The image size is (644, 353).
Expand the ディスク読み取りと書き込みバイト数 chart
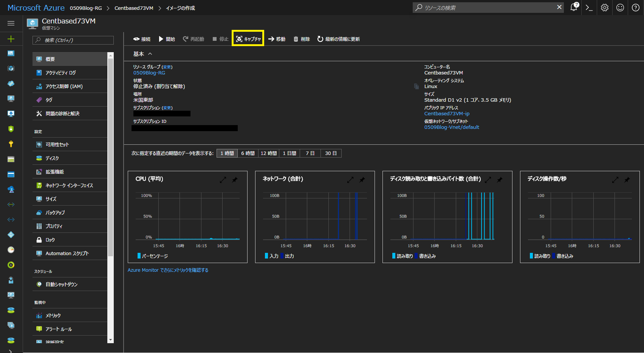pos(488,180)
